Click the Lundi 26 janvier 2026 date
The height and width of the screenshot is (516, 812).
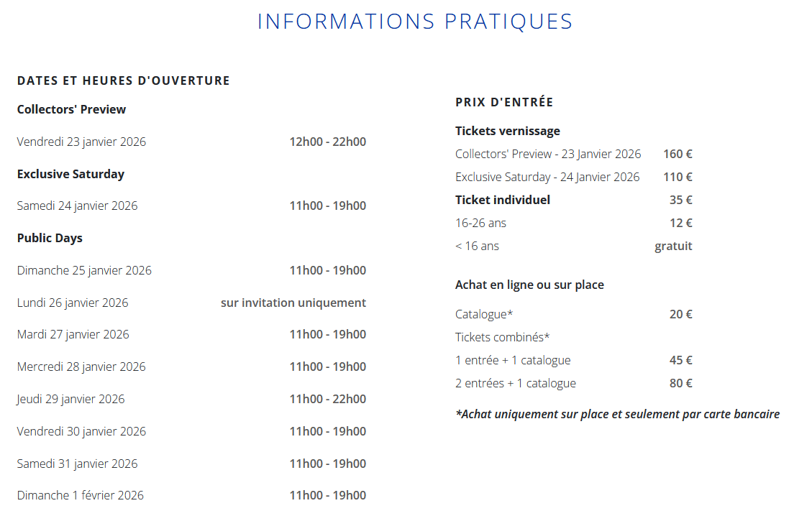73,303
